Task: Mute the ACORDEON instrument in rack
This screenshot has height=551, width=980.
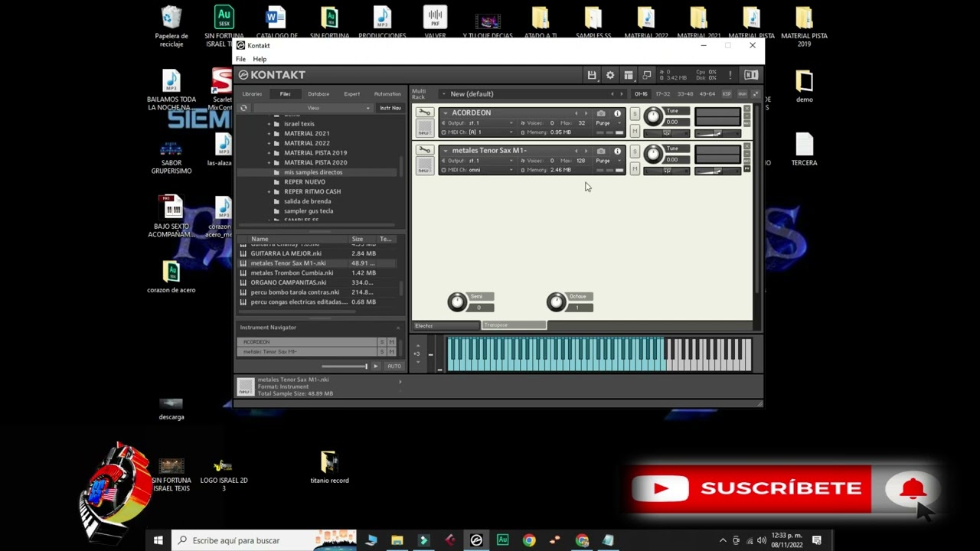Action: (x=635, y=132)
